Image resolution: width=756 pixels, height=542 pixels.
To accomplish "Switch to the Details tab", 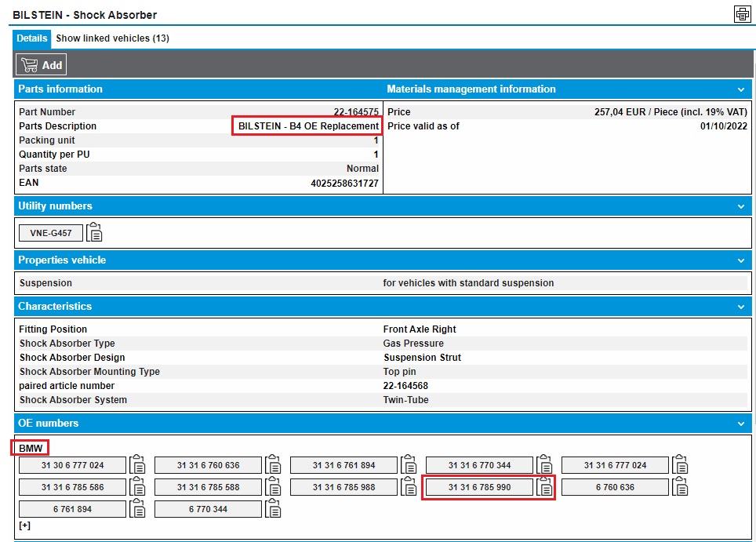I will [x=32, y=38].
